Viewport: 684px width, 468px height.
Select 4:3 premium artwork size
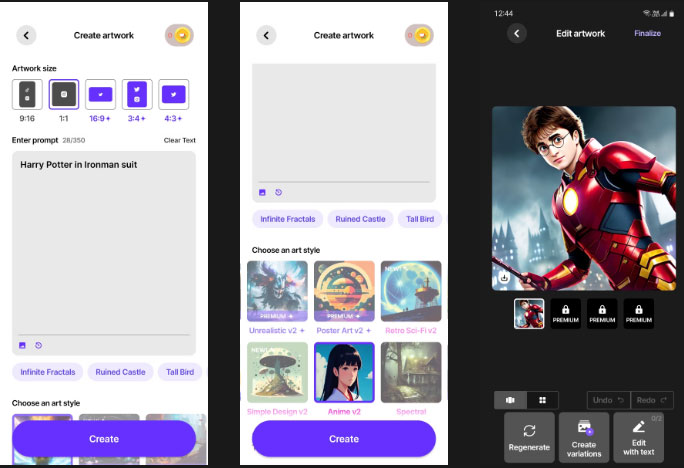point(174,94)
